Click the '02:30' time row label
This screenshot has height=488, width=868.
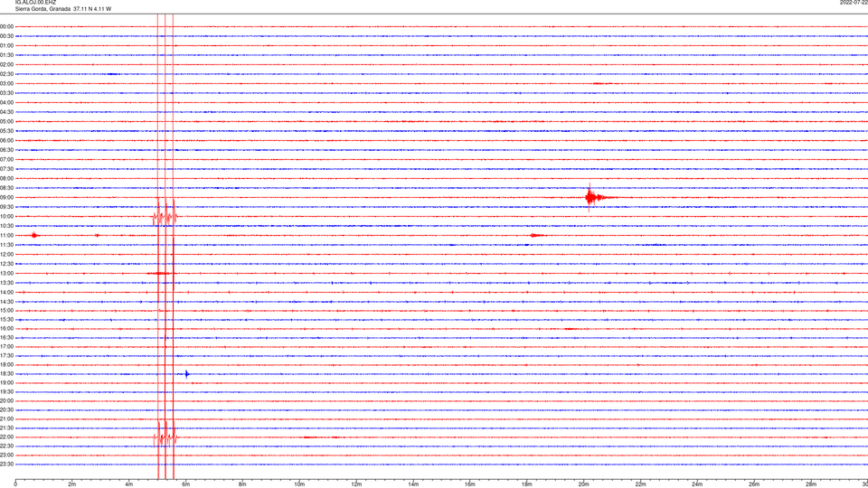tap(6, 74)
